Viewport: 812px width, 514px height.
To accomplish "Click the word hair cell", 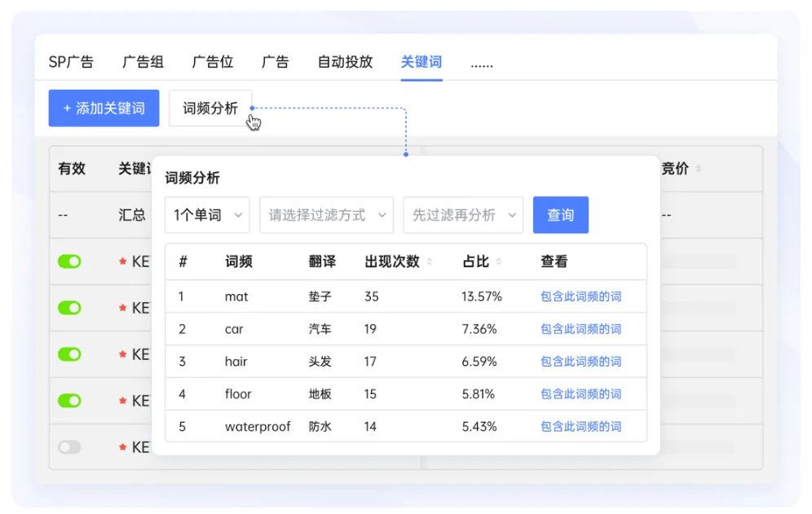I will pyautogui.click(x=236, y=362).
